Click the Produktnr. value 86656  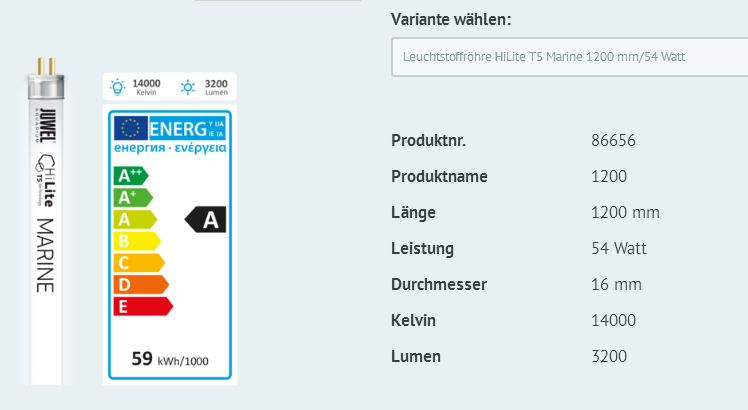click(x=614, y=140)
